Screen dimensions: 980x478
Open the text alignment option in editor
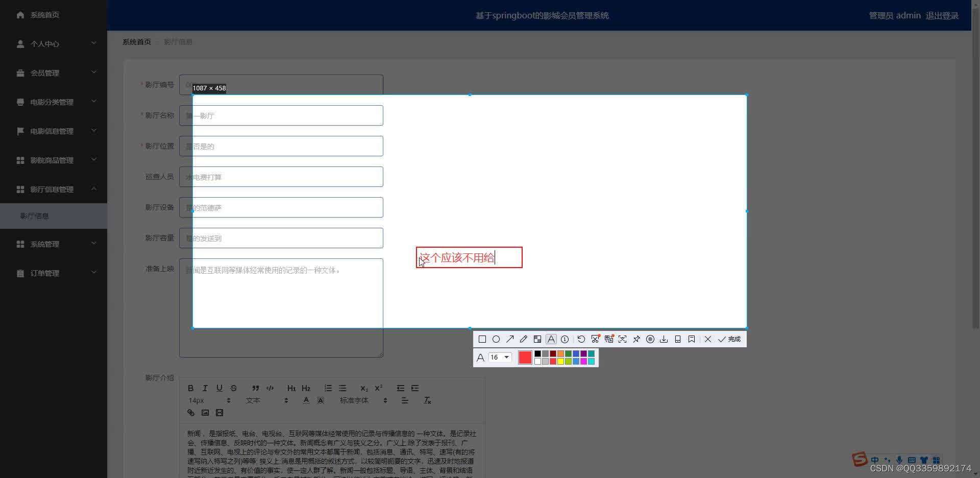(x=405, y=400)
